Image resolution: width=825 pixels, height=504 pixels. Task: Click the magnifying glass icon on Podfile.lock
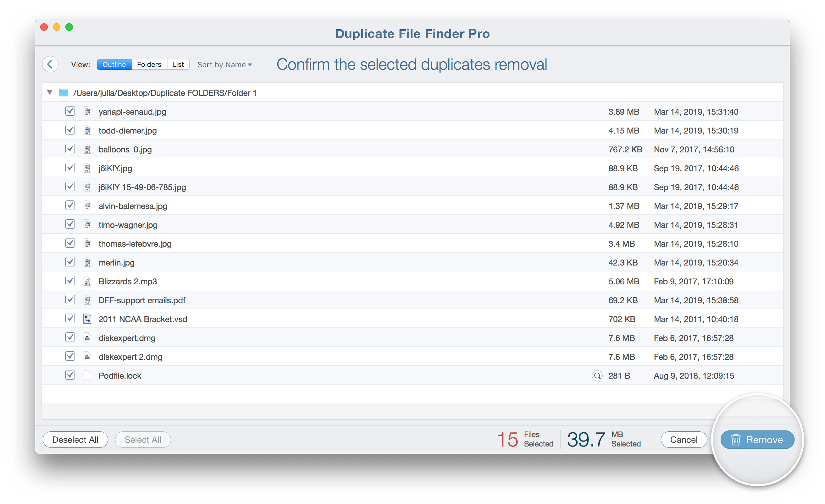598,376
